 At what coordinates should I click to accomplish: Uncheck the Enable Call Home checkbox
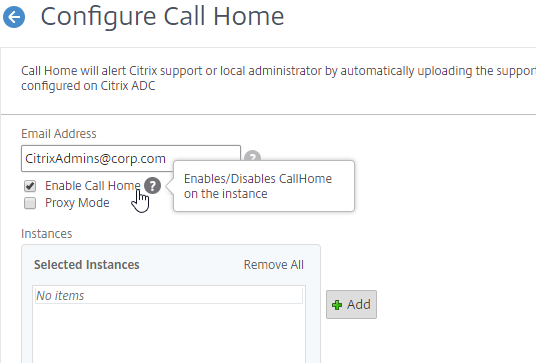[30, 186]
